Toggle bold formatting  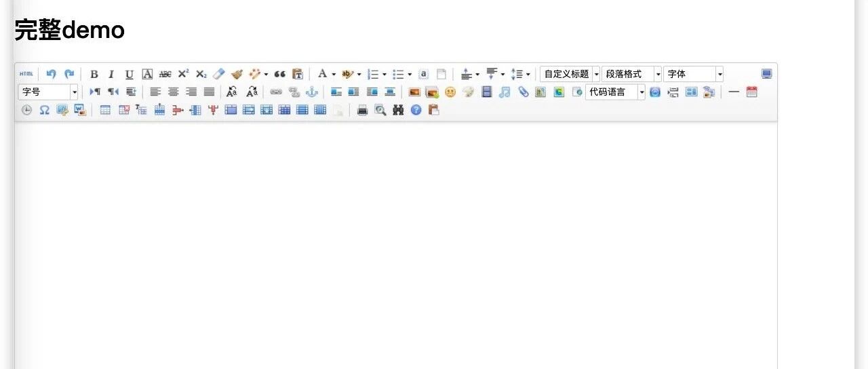[94, 74]
